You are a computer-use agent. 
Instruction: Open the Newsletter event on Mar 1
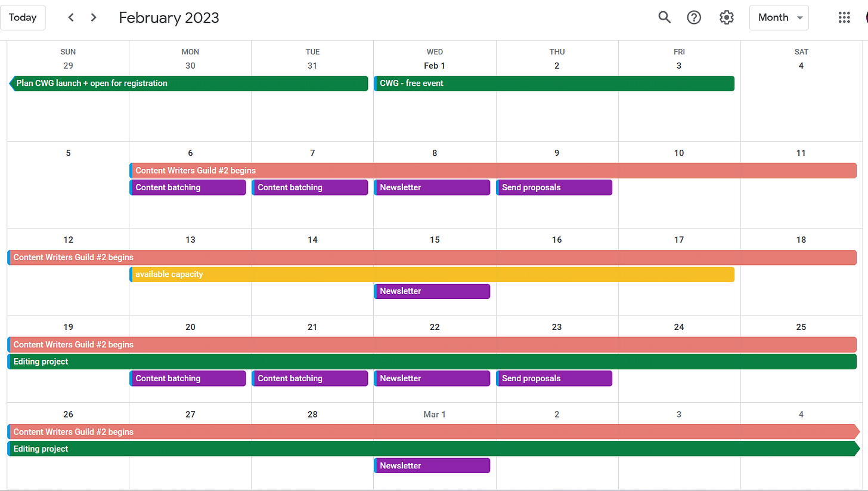tap(432, 465)
